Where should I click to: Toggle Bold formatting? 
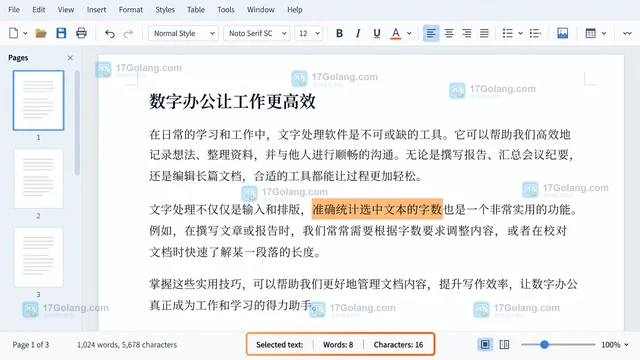pos(339,33)
